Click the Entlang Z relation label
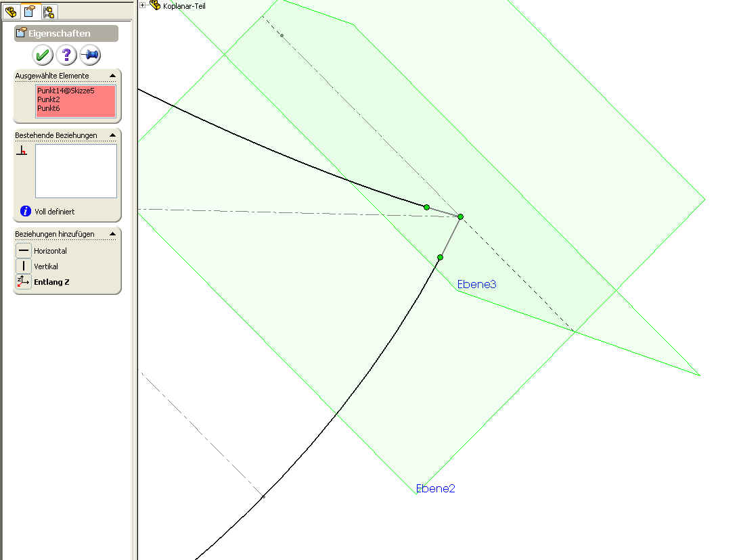Screen dimensions: 739x560 51,282
